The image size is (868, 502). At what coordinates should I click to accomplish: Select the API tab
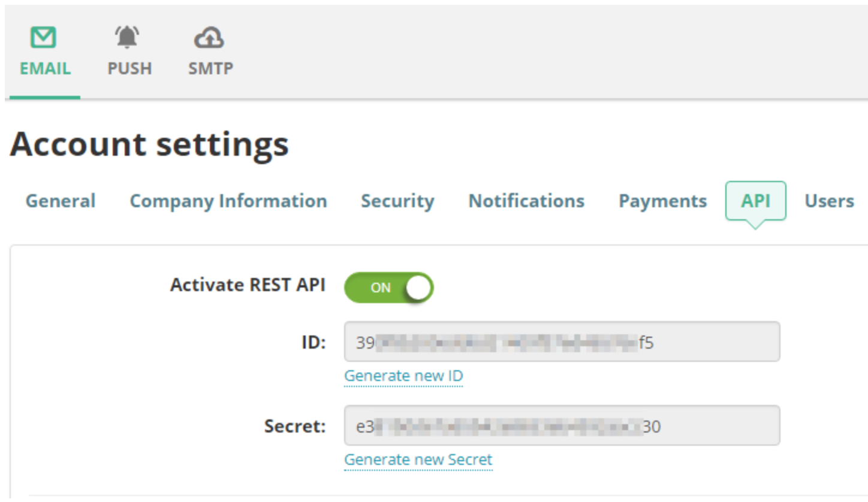click(755, 201)
